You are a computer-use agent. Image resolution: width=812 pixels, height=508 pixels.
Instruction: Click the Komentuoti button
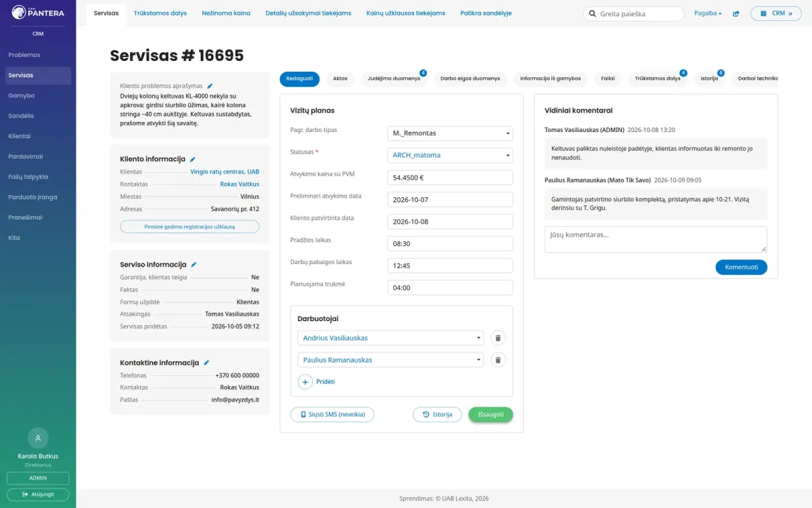tap(741, 268)
